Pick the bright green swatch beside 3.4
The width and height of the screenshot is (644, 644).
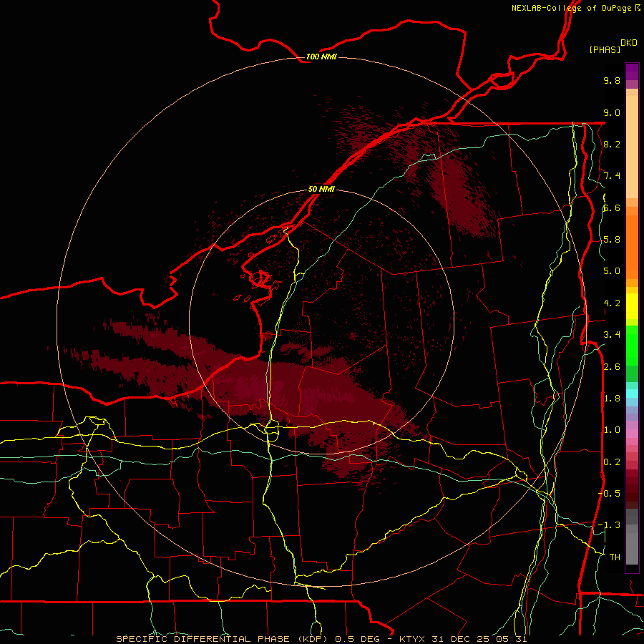(632, 345)
